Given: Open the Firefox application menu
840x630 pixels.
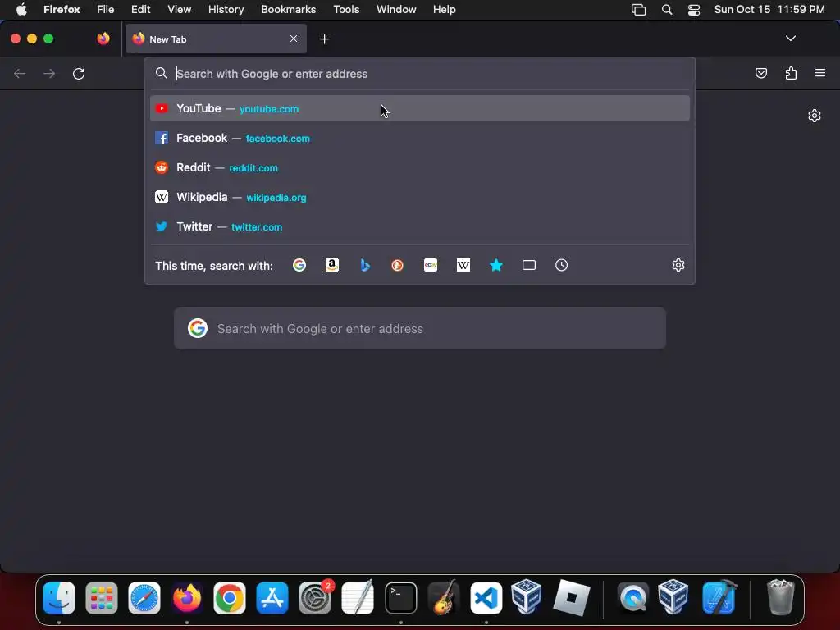Looking at the screenshot, I should point(62,10).
